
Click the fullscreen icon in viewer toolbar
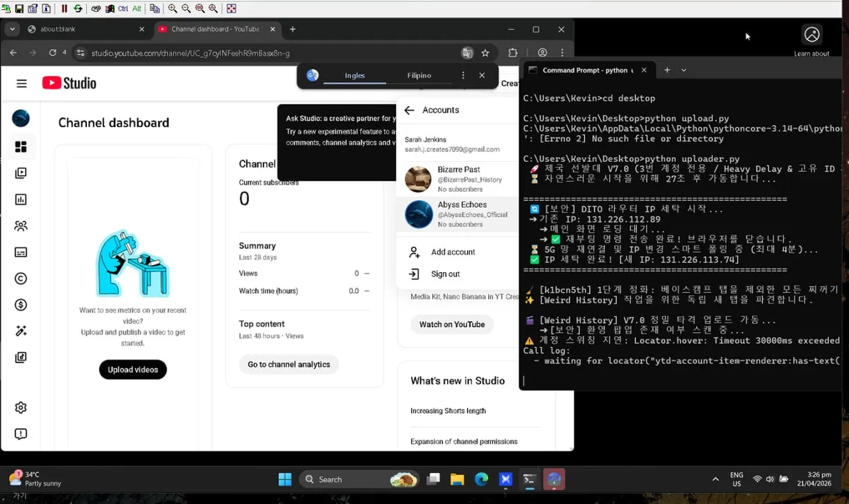231,8
